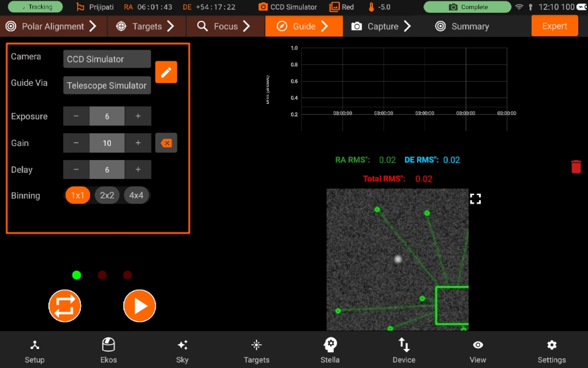Open the View options
Screen dimensions: 588x368
(x=478, y=351)
